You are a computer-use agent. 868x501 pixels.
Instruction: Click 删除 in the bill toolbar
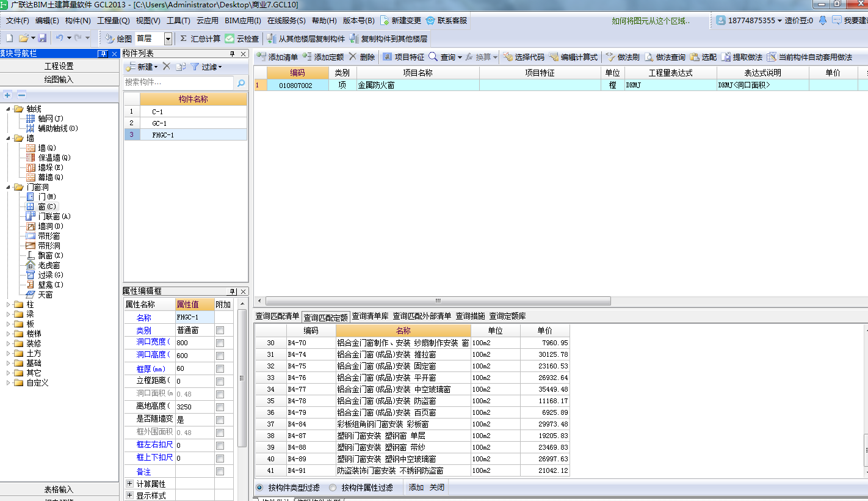point(362,57)
